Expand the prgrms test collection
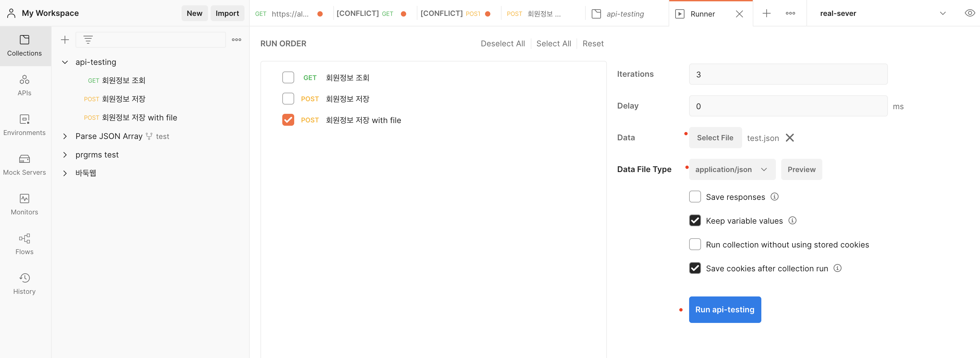 [x=65, y=155]
